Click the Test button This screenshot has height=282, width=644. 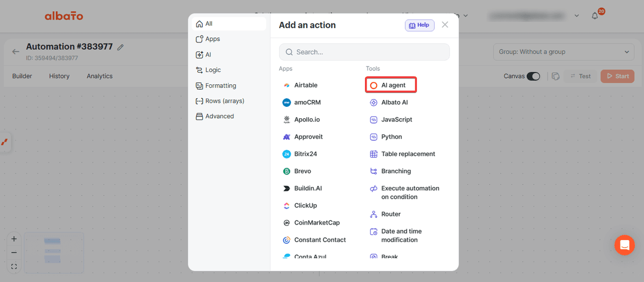[x=580, y=76]
